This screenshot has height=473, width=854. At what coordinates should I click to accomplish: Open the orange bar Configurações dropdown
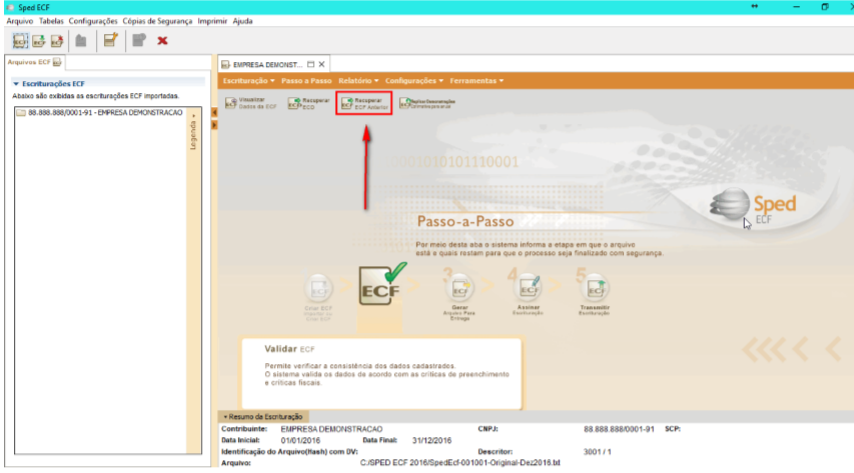[x=414, y=81]
